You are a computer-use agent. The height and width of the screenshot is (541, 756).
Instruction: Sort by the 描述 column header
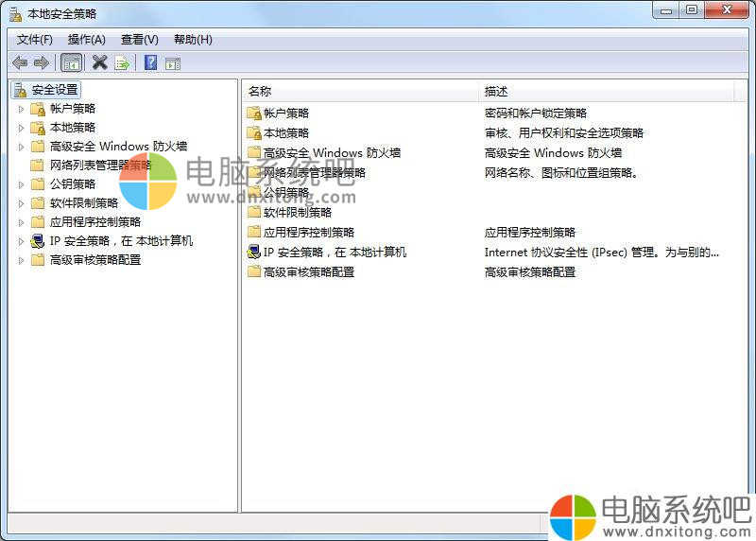tap(607, 91)
